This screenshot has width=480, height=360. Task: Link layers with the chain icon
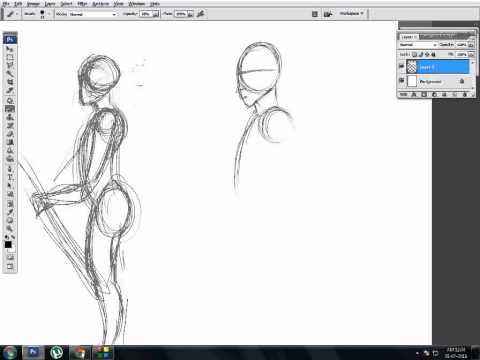pyautogui.click(x=404, y=95)
